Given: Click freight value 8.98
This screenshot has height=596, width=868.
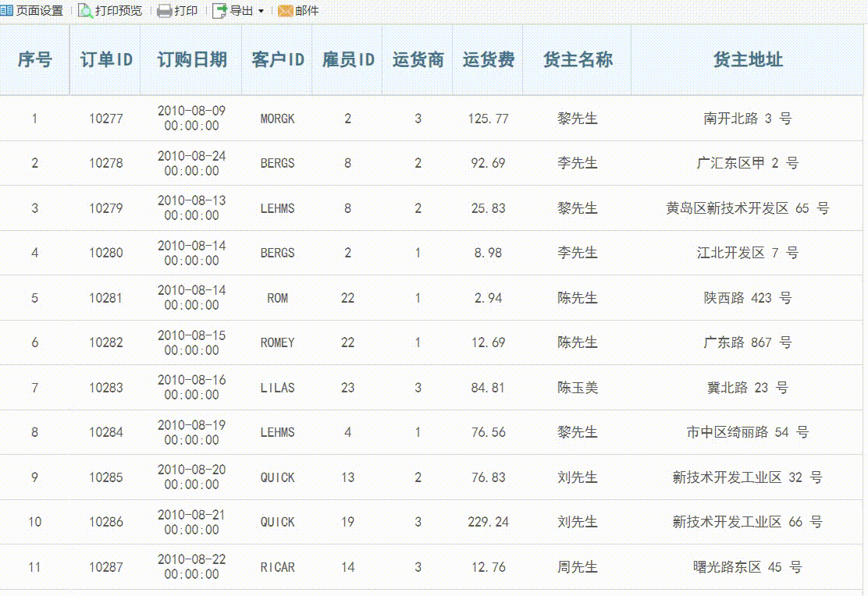Looking at the screenshot, I should coord(488,253).
